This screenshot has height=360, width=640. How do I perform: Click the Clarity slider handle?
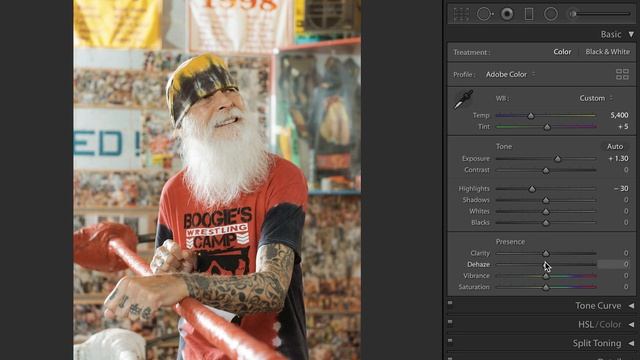(x=546, y=253)
